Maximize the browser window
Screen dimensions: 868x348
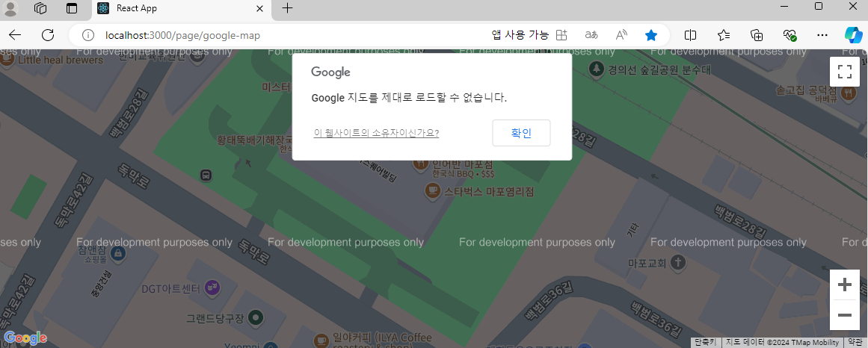(819, 6)
